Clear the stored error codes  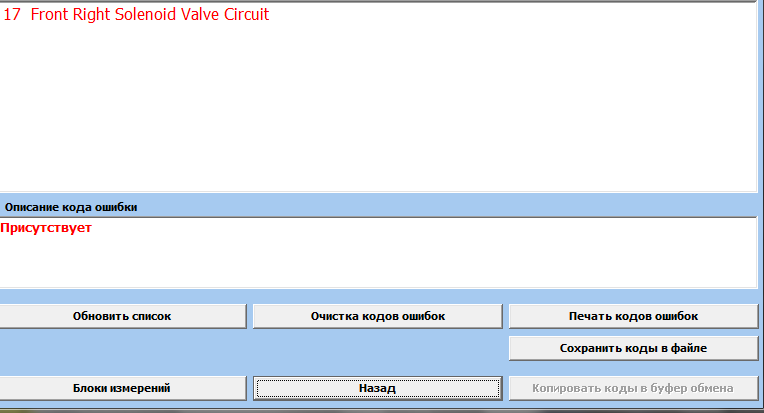377,316
